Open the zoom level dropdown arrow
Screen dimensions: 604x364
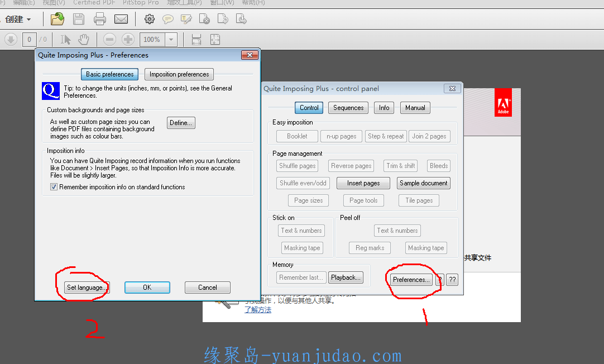[171, 39]
